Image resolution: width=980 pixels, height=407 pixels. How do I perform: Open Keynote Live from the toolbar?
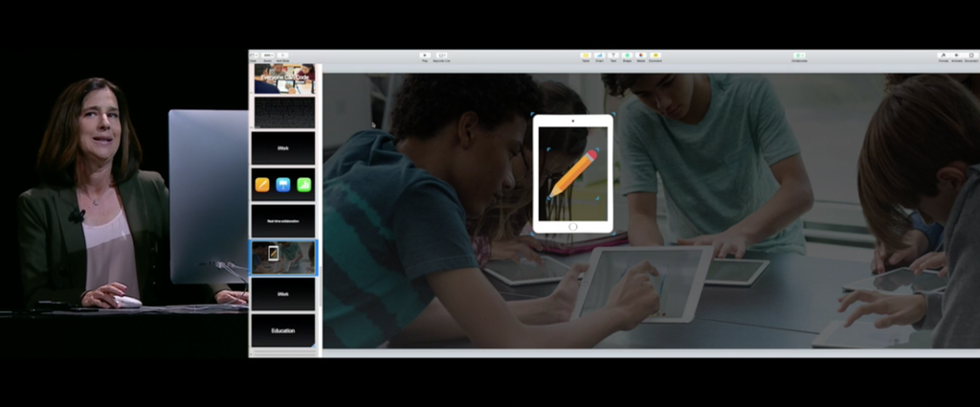point(441,56)
